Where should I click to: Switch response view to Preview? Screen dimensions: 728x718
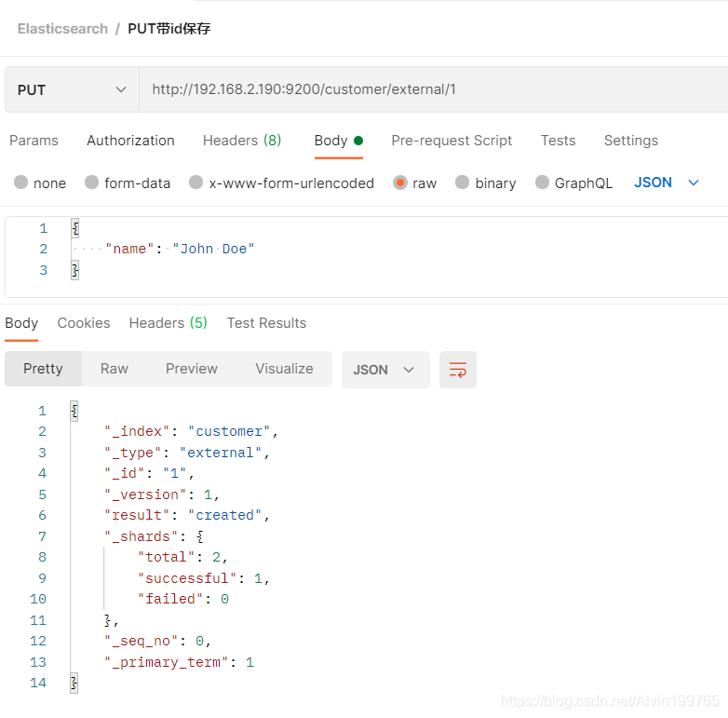(191, 369)
